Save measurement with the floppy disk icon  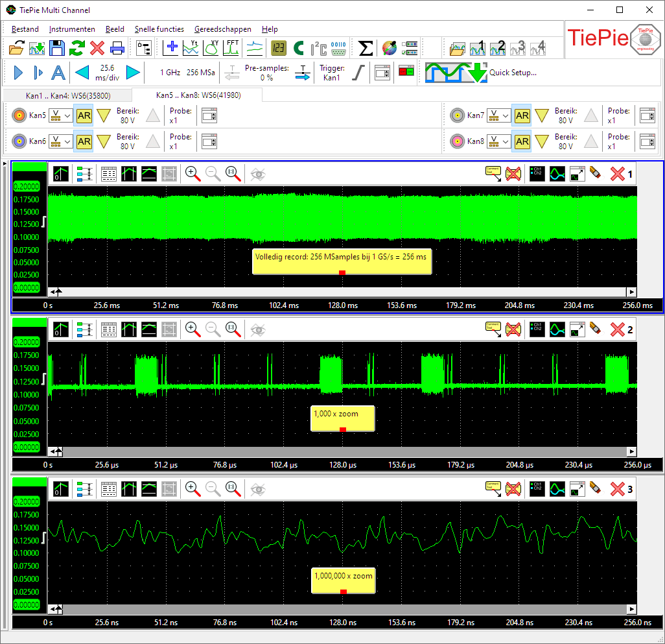[x=57, y=47]
